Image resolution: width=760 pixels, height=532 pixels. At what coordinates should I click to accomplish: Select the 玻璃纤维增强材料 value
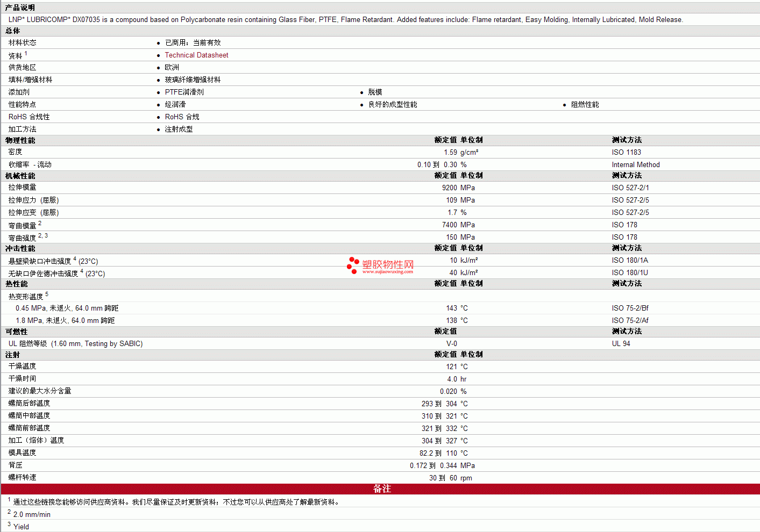193,80
